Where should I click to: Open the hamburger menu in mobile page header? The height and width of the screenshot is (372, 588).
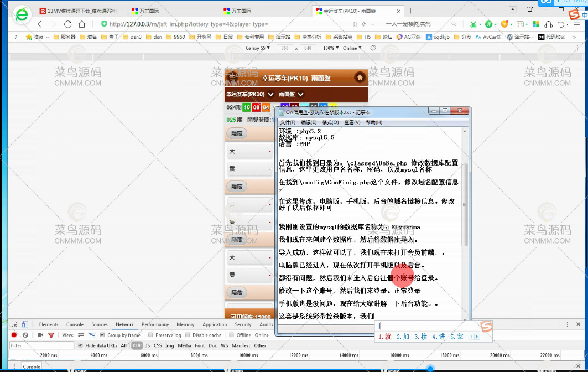click(x=233, y=77)
